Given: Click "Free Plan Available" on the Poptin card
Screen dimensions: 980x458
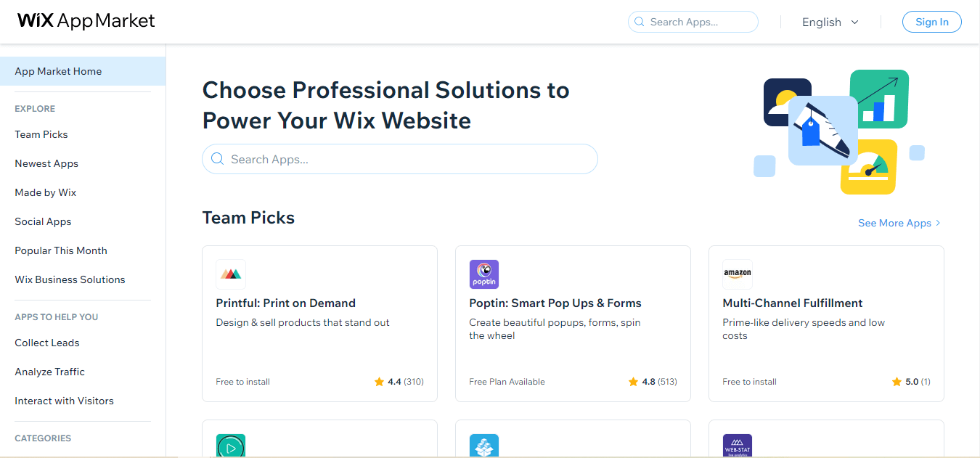Looking at the screenshot, I should point(507,382).
